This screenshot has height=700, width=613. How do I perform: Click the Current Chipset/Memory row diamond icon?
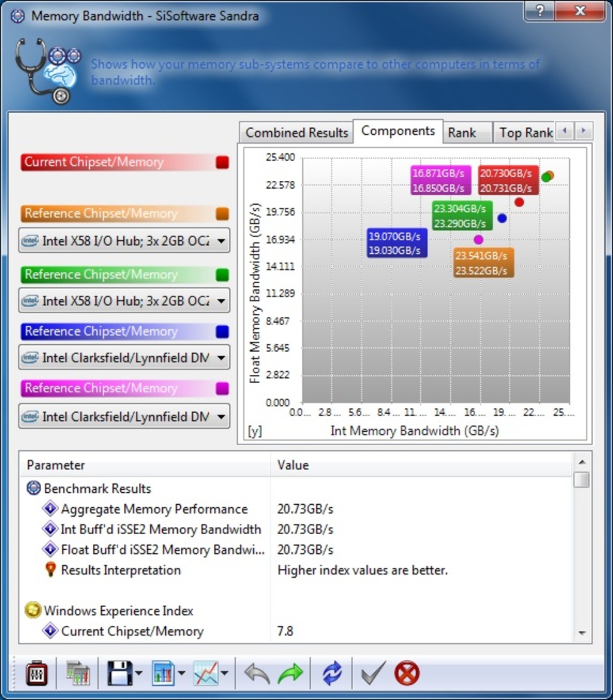[50, 631]
